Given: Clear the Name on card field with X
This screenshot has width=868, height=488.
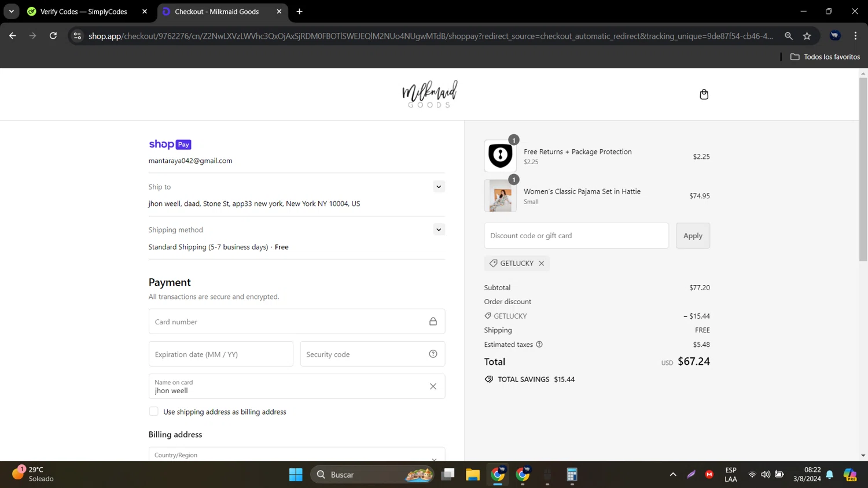Looking at the screenshot, I should [x=433, y=386].
